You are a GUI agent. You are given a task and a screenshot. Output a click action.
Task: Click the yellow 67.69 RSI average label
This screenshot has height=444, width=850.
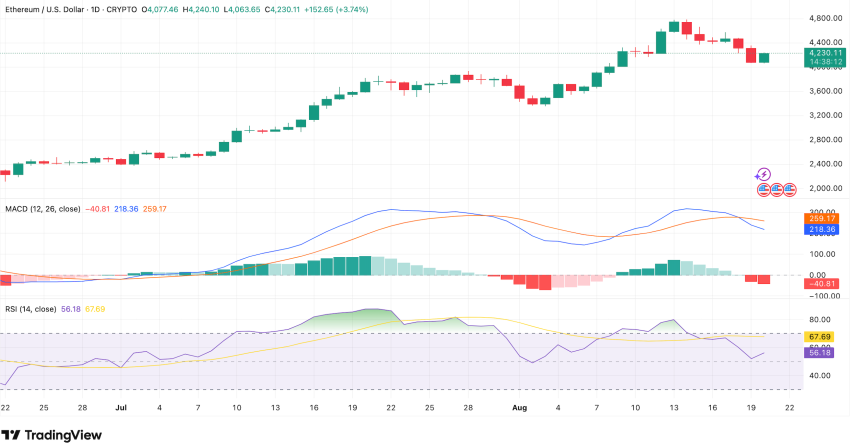pyautogui.click(x=823, y=338)
